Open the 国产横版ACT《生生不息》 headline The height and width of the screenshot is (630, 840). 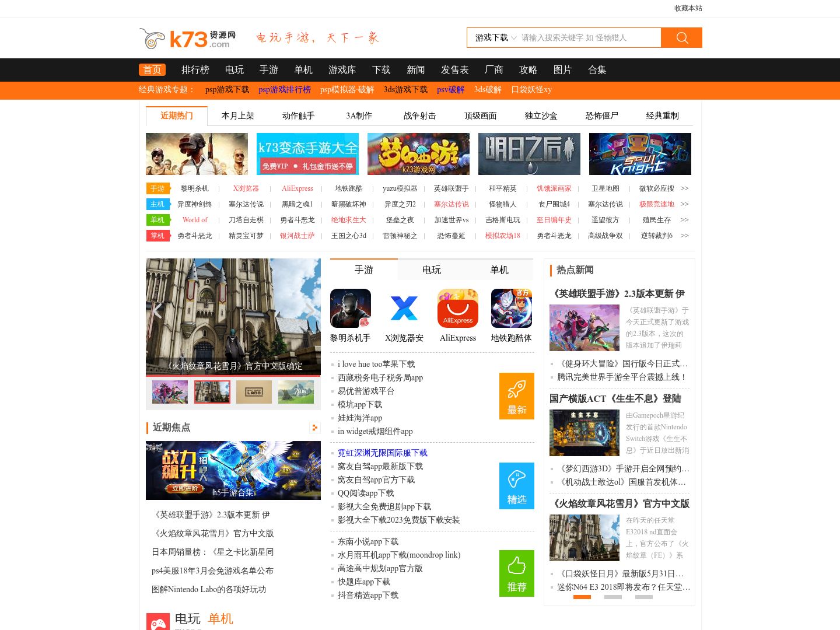615,399
